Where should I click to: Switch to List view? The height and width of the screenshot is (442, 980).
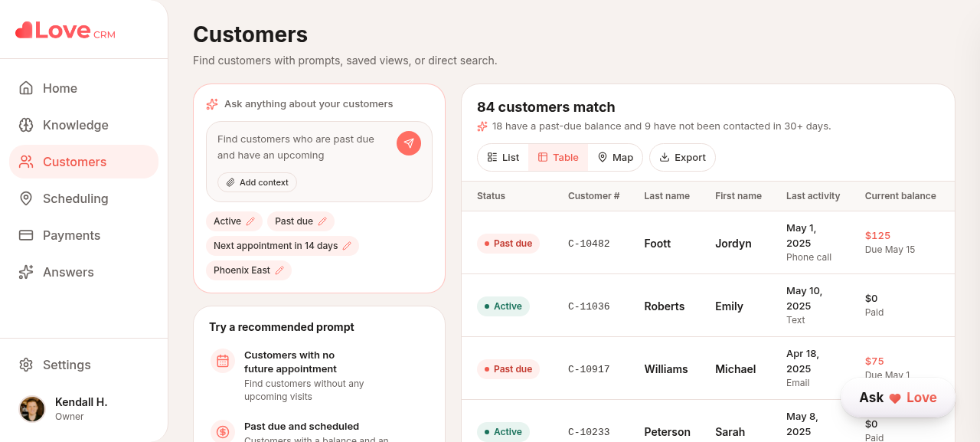click(x=503, y=157)
